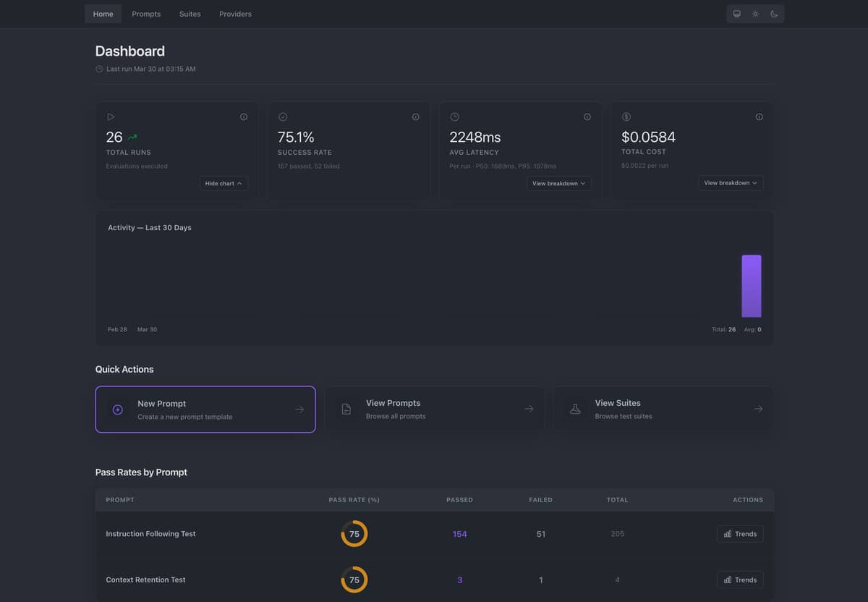Click the document icon in View Prompts card

(346, 410)
